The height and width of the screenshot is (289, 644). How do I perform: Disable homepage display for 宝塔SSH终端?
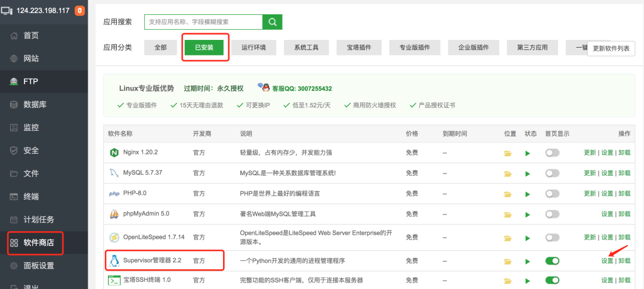[552, 281]
